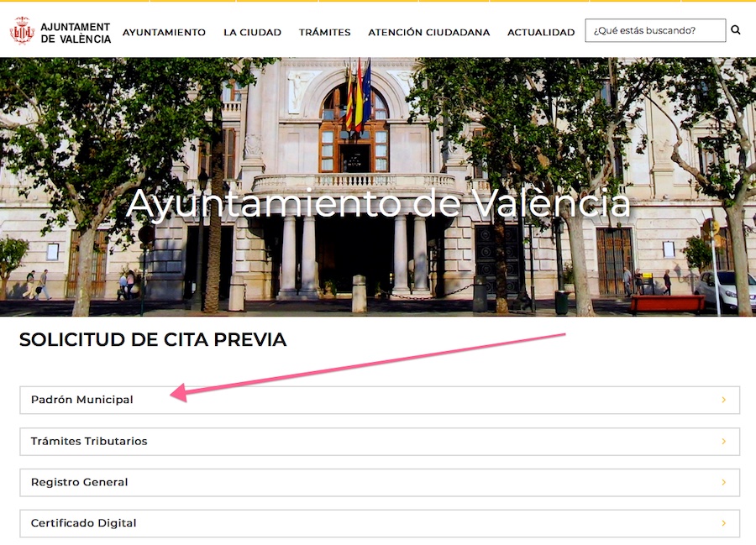Expand the Certificado Digital row chevron
Viewport: 756px width, 545px height.
point(724,523)
